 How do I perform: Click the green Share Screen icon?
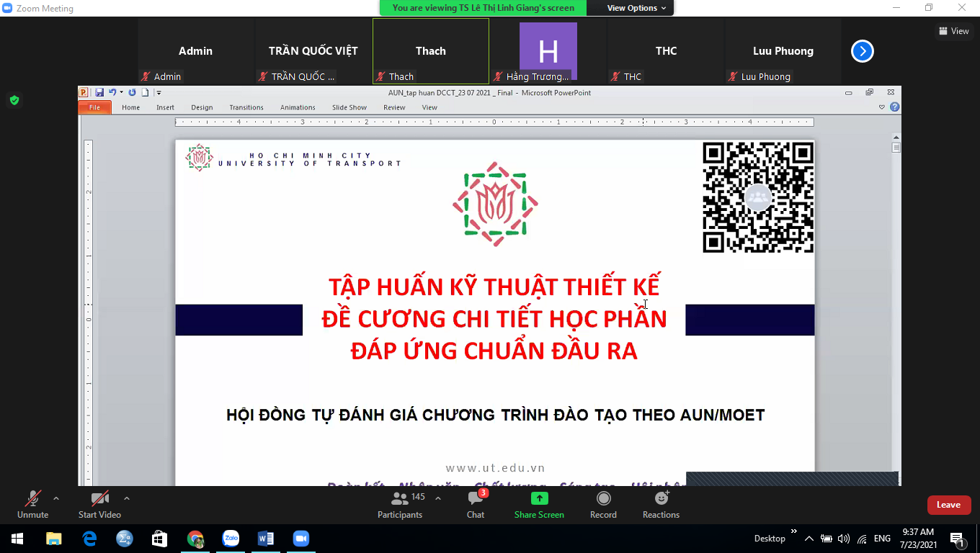point(539,498)
